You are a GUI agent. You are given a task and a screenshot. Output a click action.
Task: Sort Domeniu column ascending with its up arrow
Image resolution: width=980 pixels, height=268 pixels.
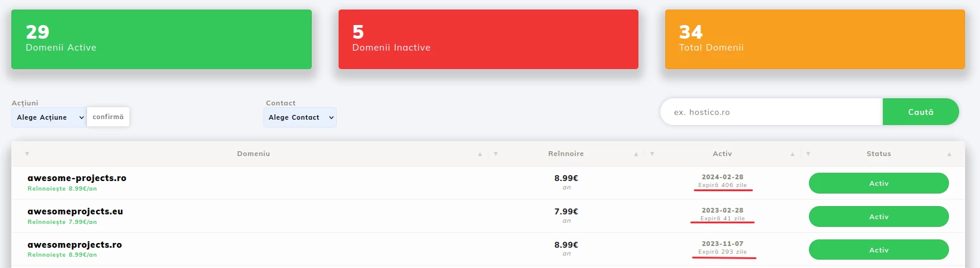click(x=480, y=154)
